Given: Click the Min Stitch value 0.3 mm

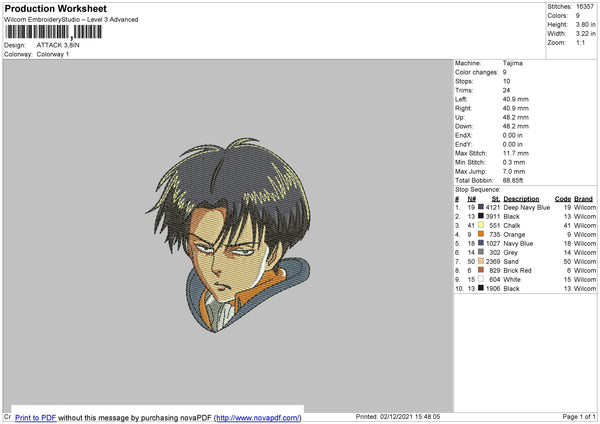Looking at the screenshot, I should click(514, 162).
